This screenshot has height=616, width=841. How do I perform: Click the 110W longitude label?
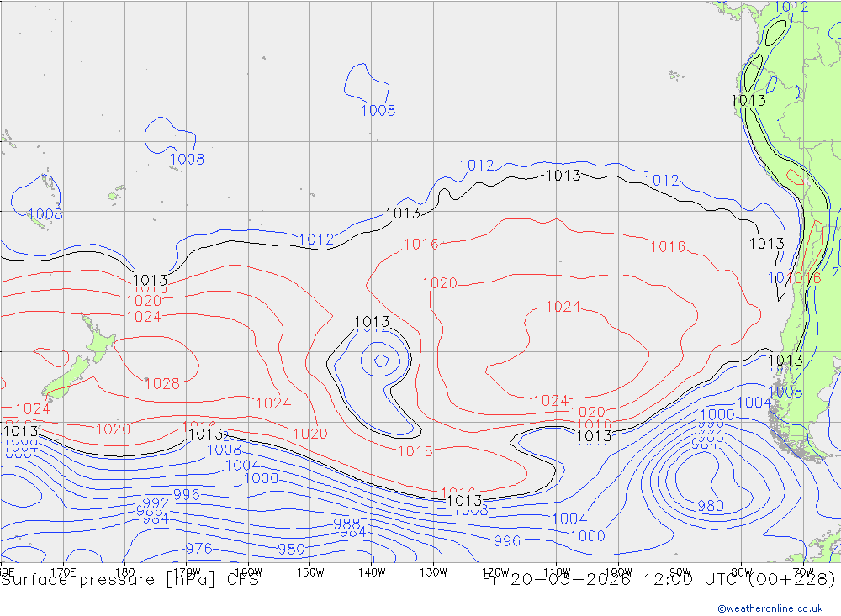(x=557, y=572)
